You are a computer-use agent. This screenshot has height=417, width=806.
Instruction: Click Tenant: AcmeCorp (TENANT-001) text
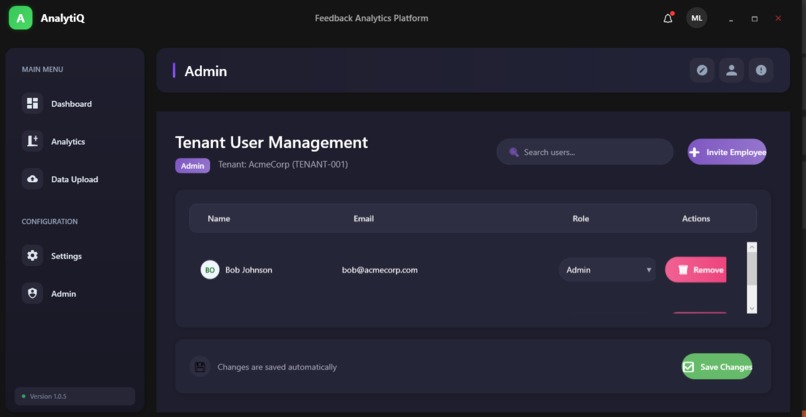point(283,165)
